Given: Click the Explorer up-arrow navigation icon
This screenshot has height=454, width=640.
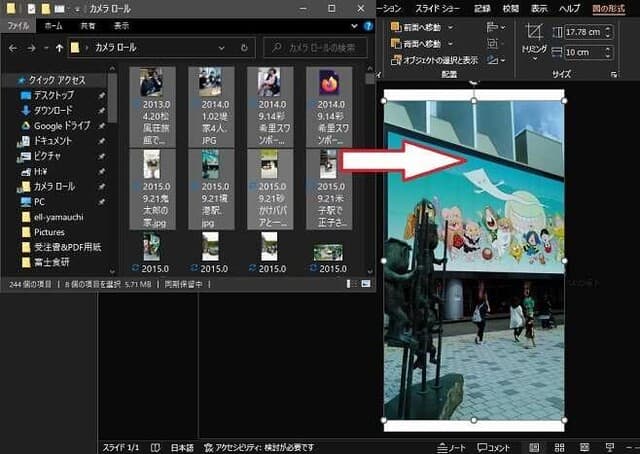Looking at the screenshot, I should [59, 47].
